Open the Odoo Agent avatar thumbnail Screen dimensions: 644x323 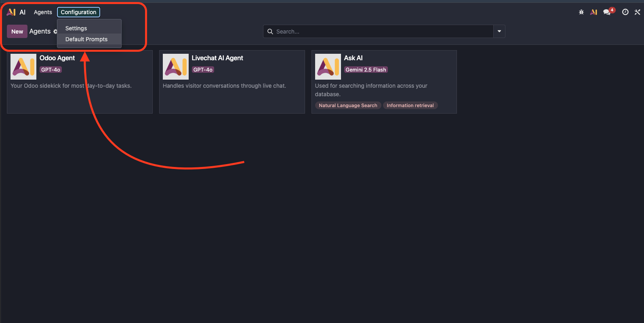(x=23, y=67)
